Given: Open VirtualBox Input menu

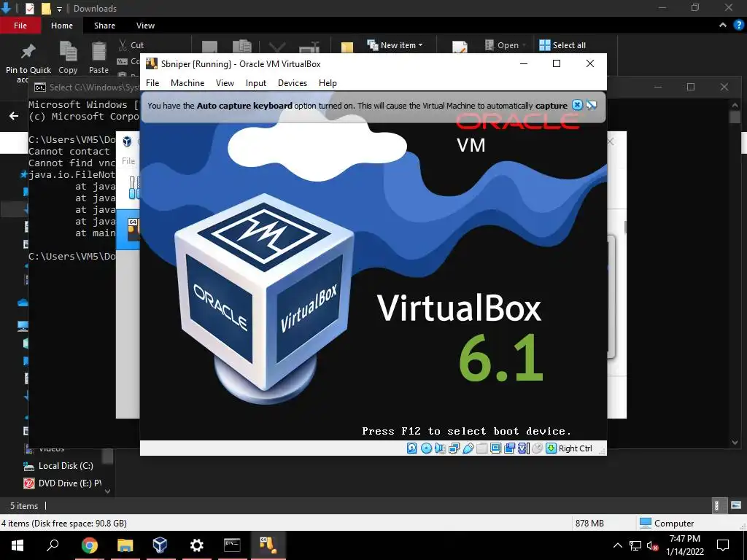Looking at the screenshot, I should point(256,83).
